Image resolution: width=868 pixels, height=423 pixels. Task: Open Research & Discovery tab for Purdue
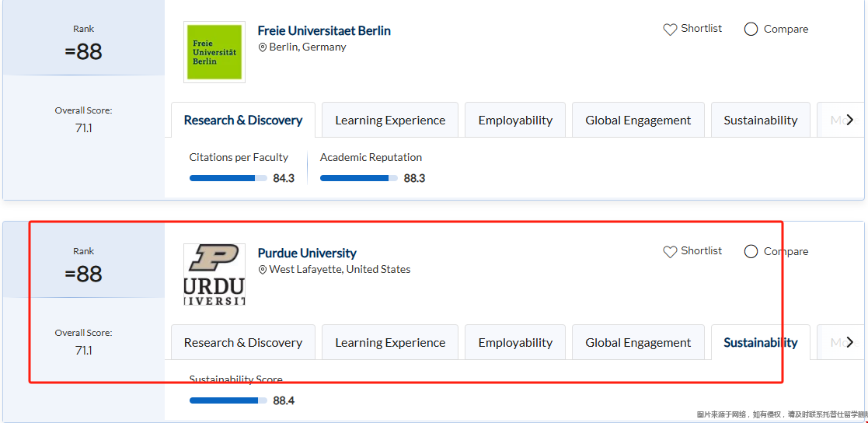click(243, 343)
